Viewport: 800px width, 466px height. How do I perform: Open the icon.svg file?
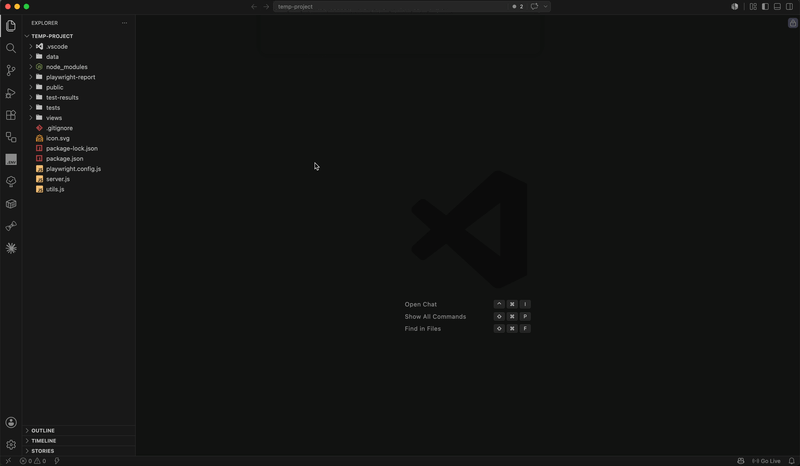coord(79,138)
